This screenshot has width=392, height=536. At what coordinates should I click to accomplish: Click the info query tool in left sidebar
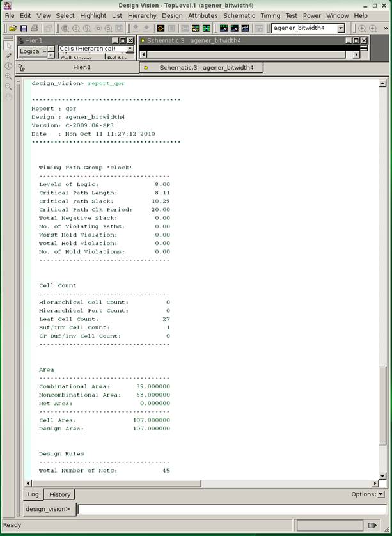coord(8,66)
